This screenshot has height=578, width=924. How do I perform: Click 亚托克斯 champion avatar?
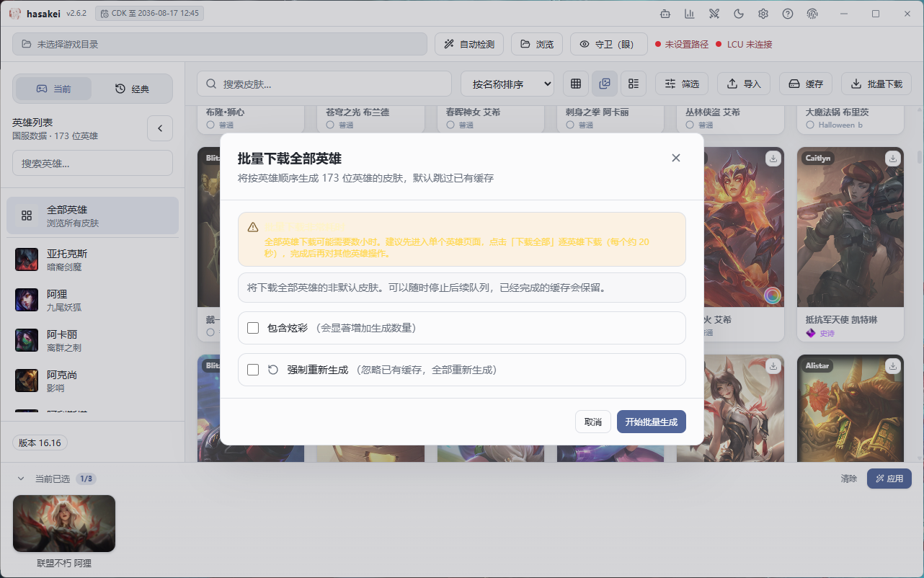(27, 259)
